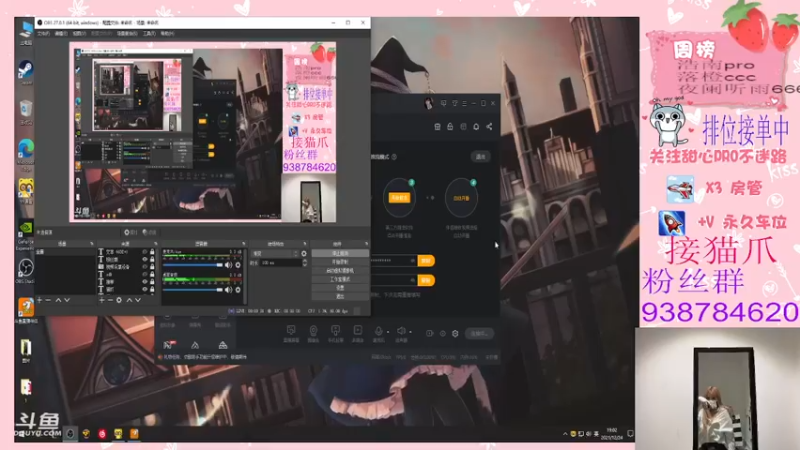
Task: Mute the desktop audio channel speaker icon
Action: [228, 290]
